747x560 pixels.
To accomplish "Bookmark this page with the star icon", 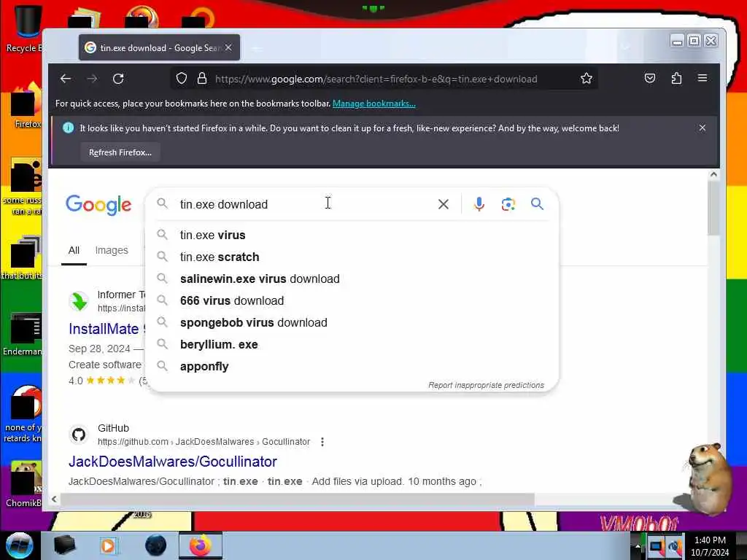I will pos(587,78).
